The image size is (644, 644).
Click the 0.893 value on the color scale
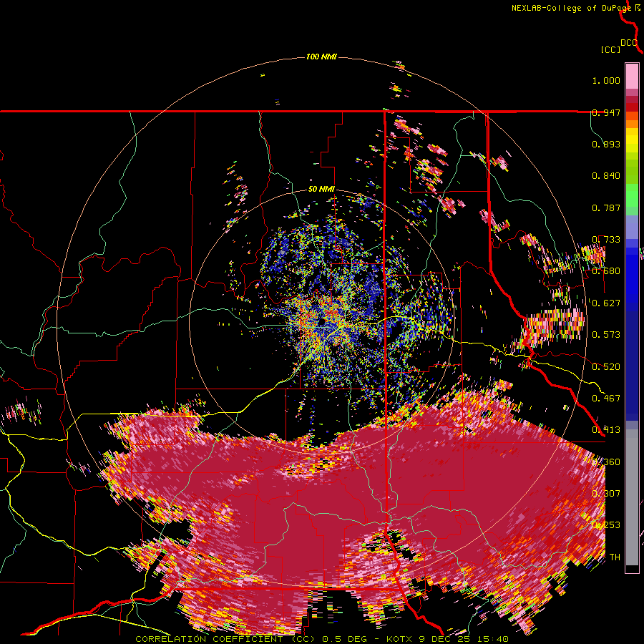[x=606, y=144]
